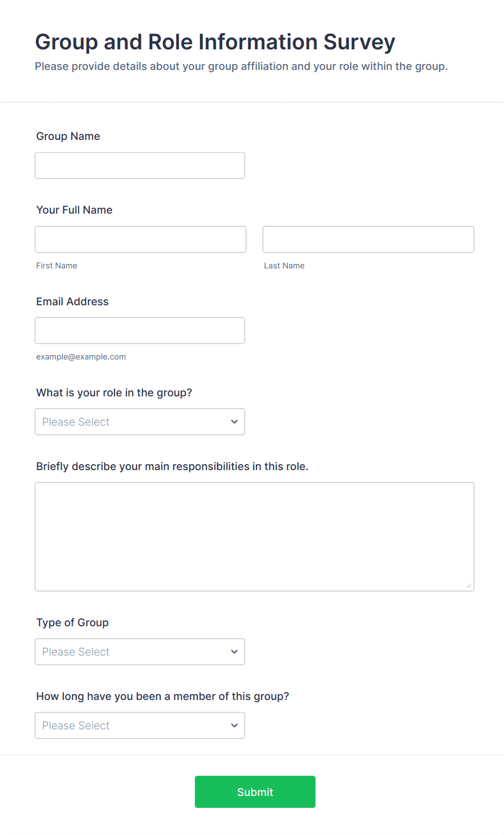Click the Email Address input field
The image size is (504, 835).
(140, 330)
